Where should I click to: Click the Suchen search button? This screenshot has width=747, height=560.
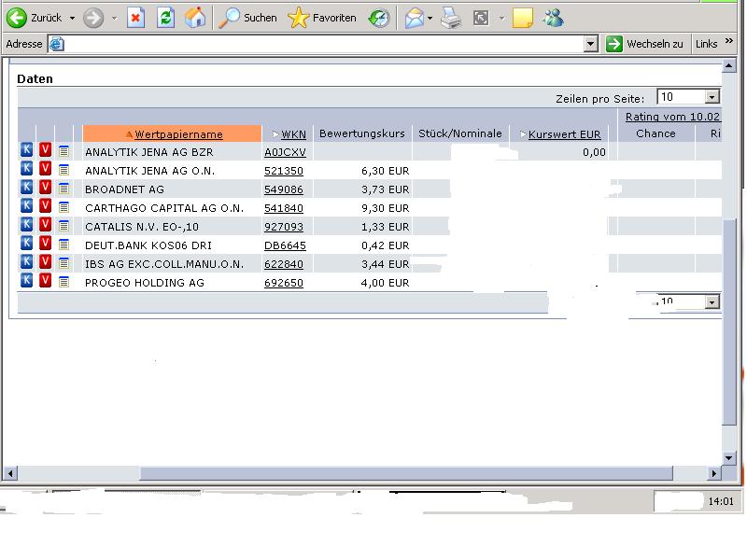tap(248, 18)
